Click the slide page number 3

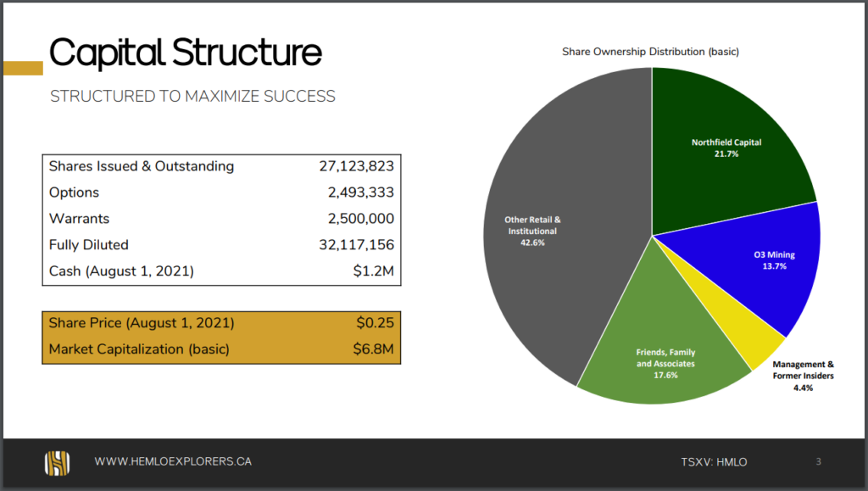coord(818,461)
